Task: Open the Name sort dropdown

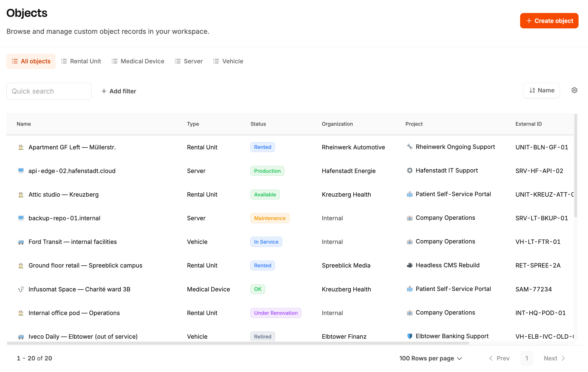Action: click(541, 90)
